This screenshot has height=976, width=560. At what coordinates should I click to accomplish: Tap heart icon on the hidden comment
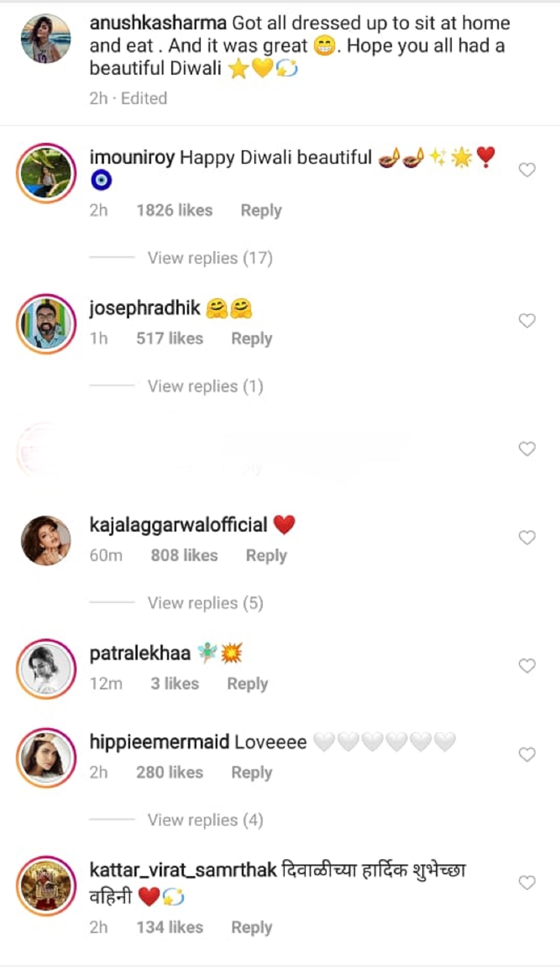(x=527, y=449)
